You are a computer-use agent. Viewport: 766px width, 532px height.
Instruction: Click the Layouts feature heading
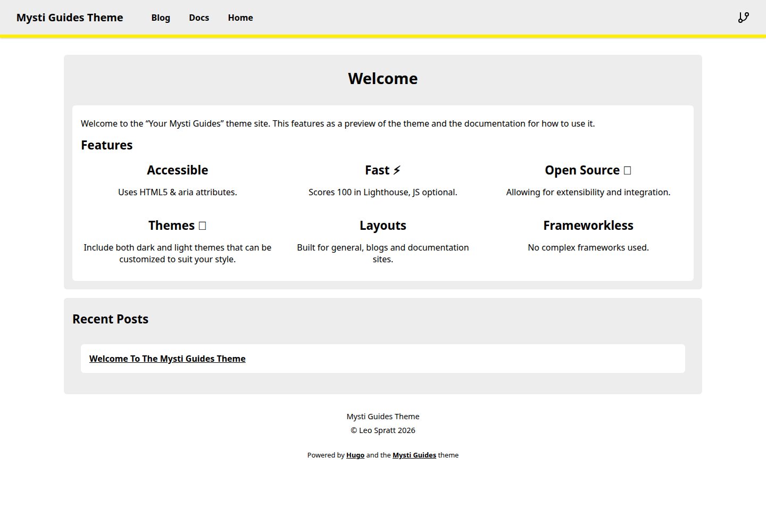[x=383, y=226]
